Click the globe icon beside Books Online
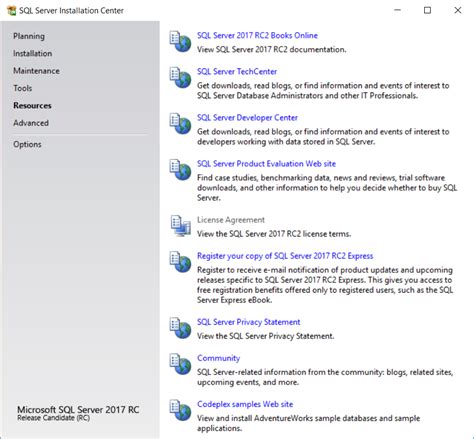Image resolution: width=474 pixels, height=439 pixels. pos(180,41)
